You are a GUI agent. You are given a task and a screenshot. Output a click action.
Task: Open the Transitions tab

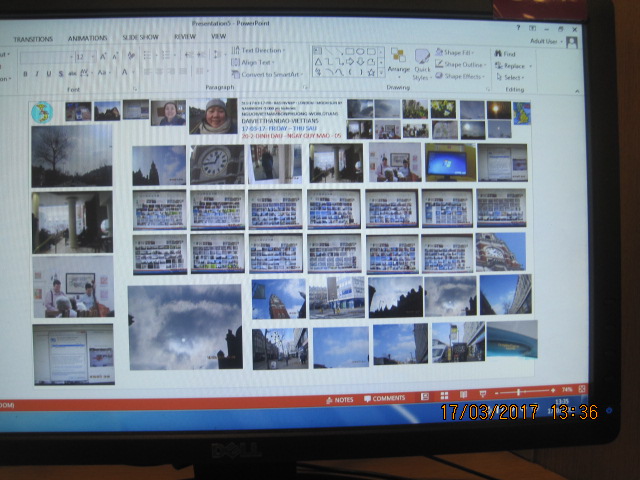tap(33, 39)
